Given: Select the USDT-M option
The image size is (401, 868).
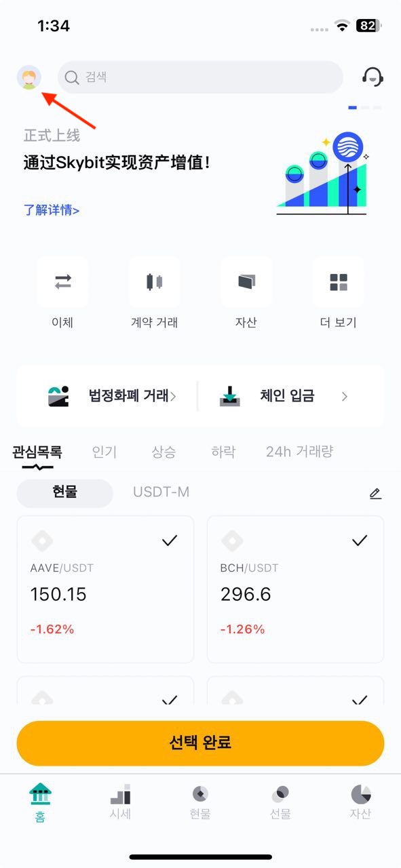Looking at the screenshot, I should [x=161, y=493].
